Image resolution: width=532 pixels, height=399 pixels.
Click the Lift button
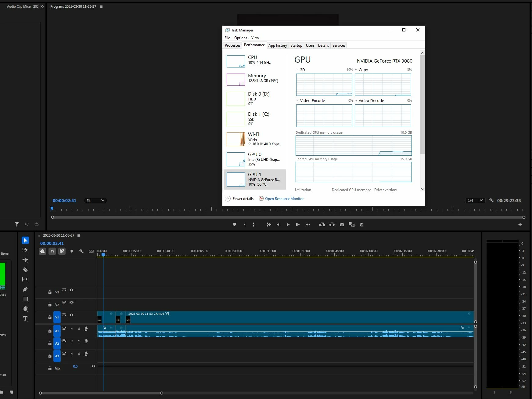322,225
